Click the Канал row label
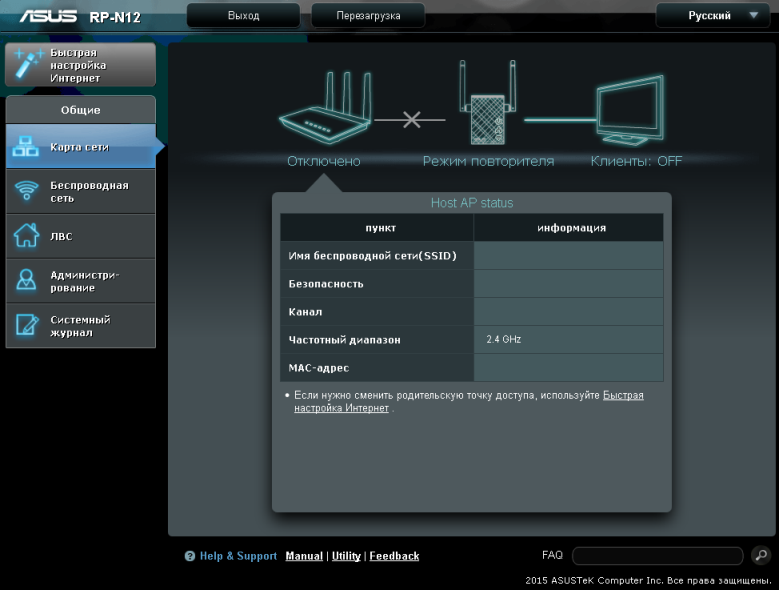779x590 pixels. [305, 312]
